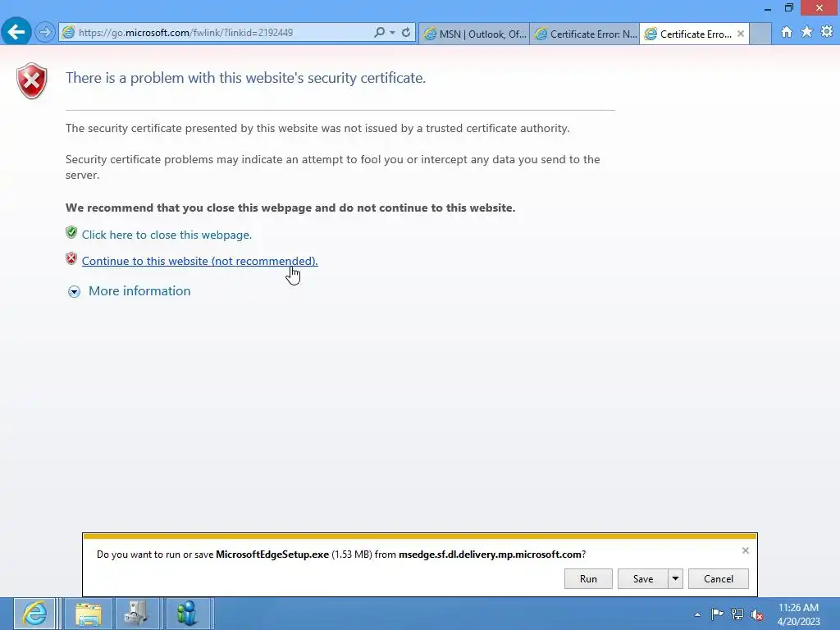The width and height of the screenshot is (840, 630).
Task: Go to the Home page icon
Action: [x=787, y=32]
